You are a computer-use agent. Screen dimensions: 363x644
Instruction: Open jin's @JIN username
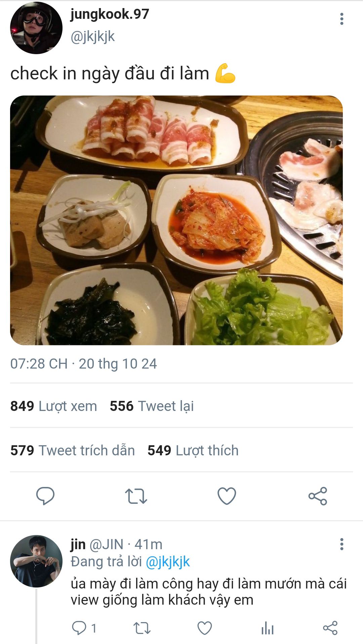107,544
